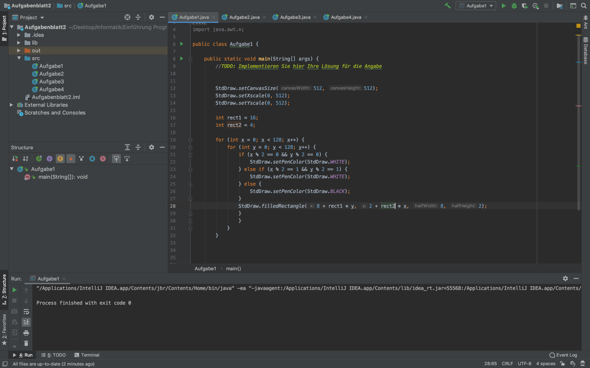Collapse the Aufgabenblatt2 root folder

tap(12, 27)
